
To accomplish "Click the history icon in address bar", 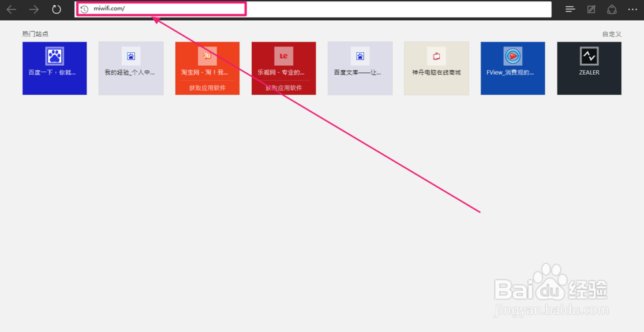I will point(84,9).
